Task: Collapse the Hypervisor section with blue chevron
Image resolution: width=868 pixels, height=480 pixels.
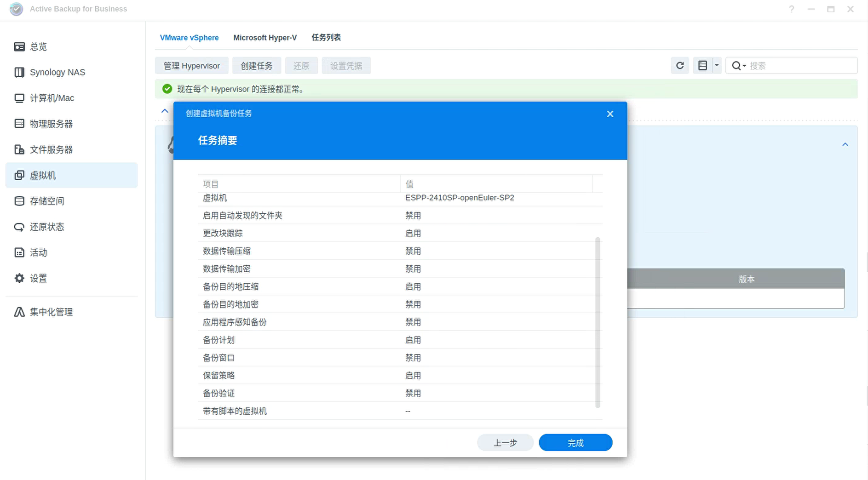Action: (165, 110)
